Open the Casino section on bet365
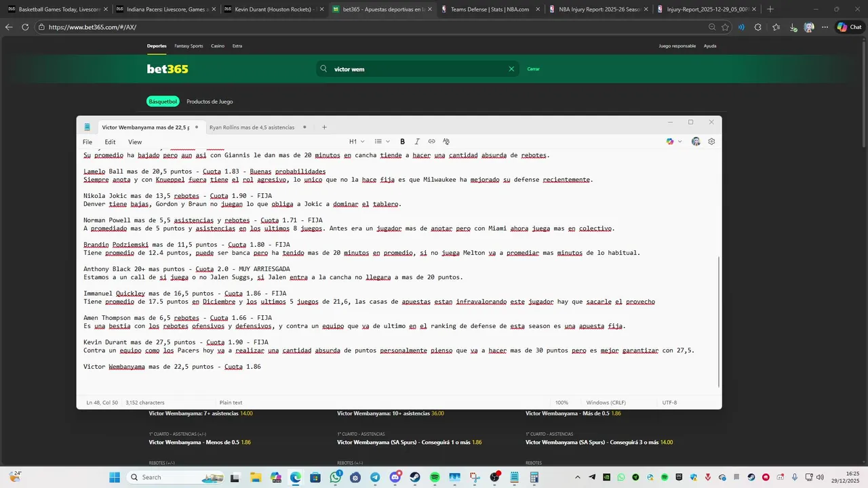Image resolution: width=868 pixels, height=488 pixels. point(218,46)
